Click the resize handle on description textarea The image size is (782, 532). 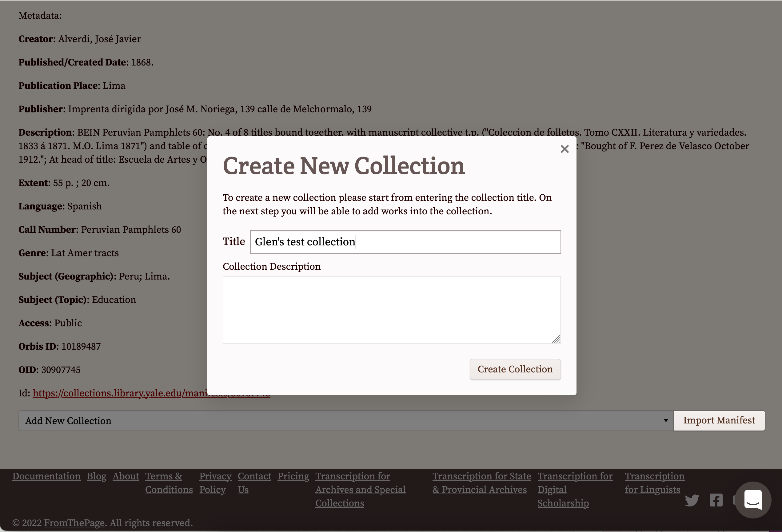557,339
